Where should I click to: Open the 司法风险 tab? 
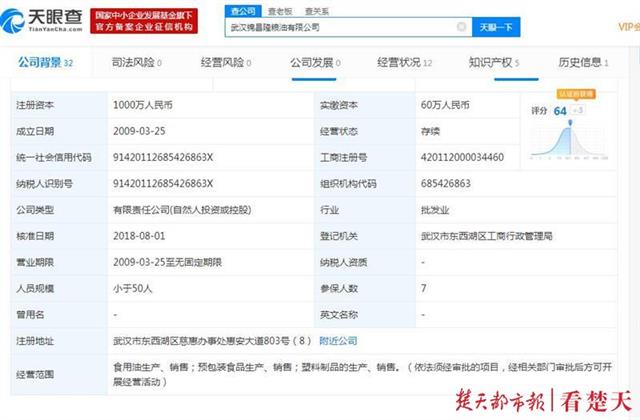point(137,62)
